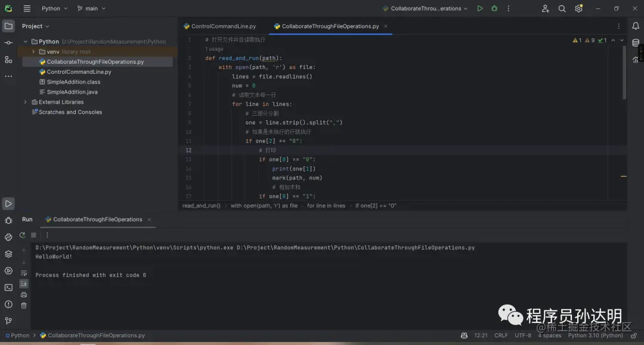Open IDE settings gear

[578, 8]
